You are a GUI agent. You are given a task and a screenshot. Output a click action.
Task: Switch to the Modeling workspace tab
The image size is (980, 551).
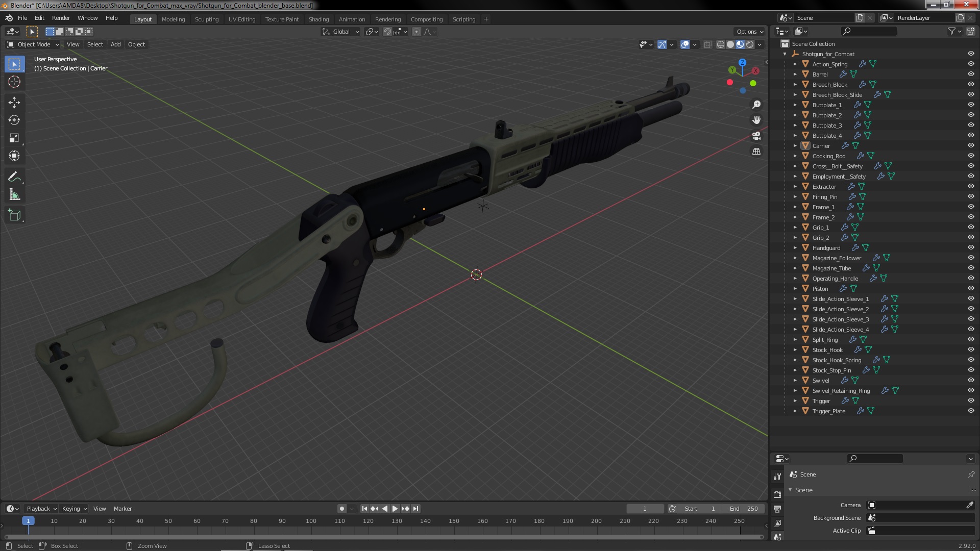pos(173,19)
